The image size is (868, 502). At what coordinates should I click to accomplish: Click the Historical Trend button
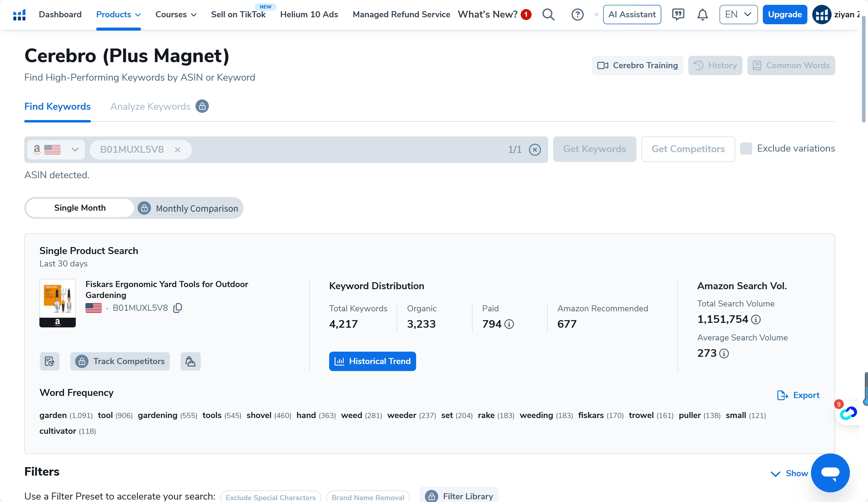[372, 361]
